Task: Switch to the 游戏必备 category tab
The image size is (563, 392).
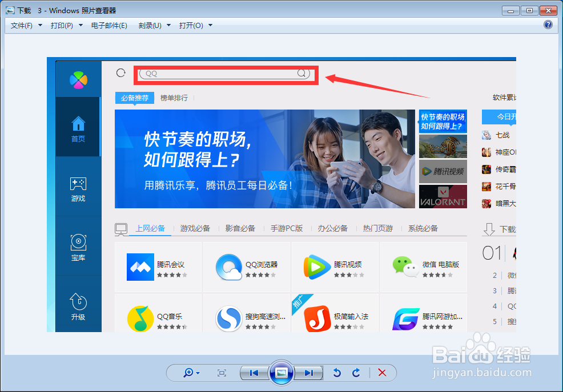Action: pos(195,228)
